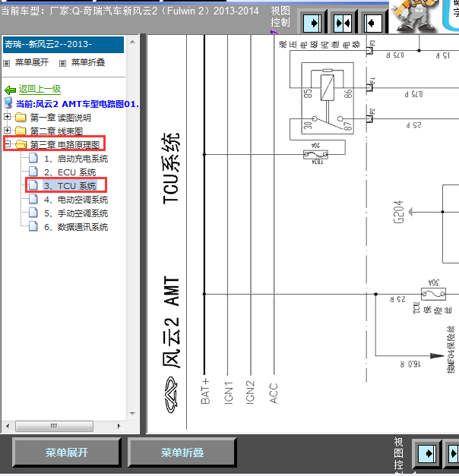The height and width of the screenshot is (476, 459).
Task: Open 2、ECU 系统 diagram
Action: click(70, 172)
